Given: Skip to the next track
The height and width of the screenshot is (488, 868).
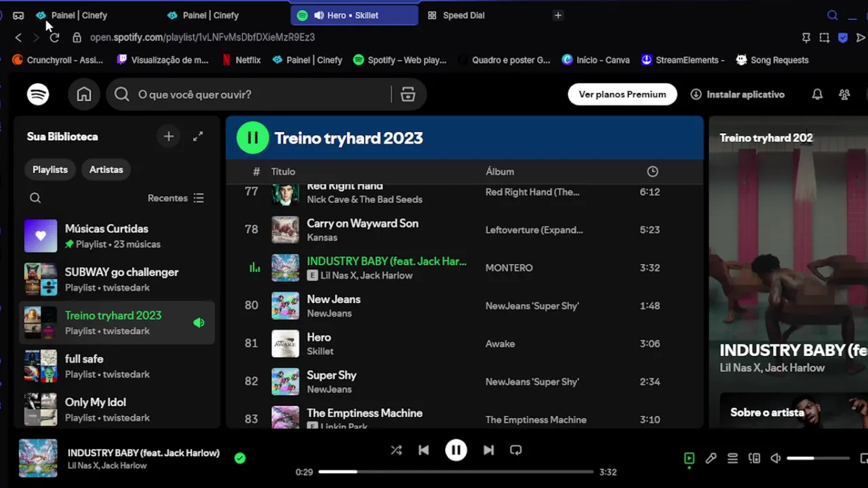Looking at the screenshot, I should pyautogui.click(x=488, y=450).
